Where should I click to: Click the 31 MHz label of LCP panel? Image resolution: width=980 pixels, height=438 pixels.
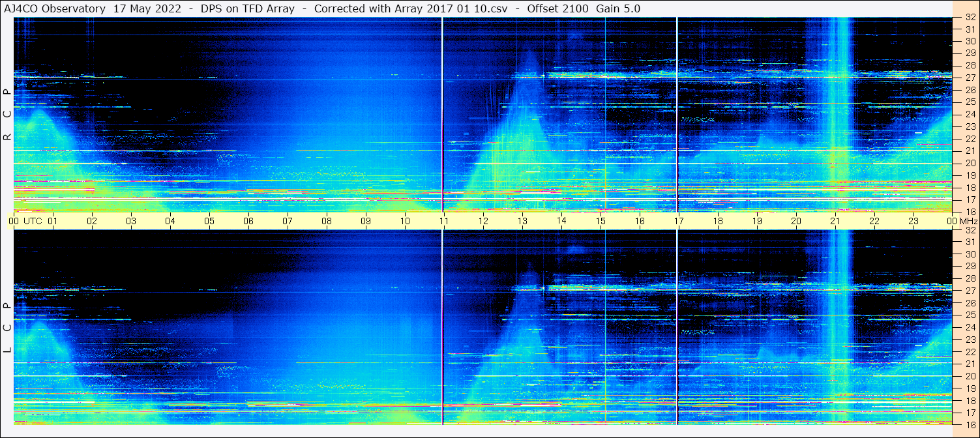(970, 242)
